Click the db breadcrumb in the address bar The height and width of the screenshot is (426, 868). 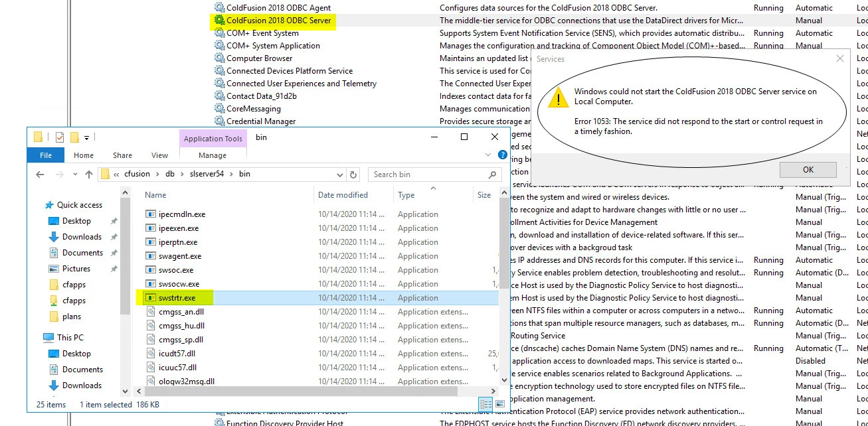coord(171,174)
